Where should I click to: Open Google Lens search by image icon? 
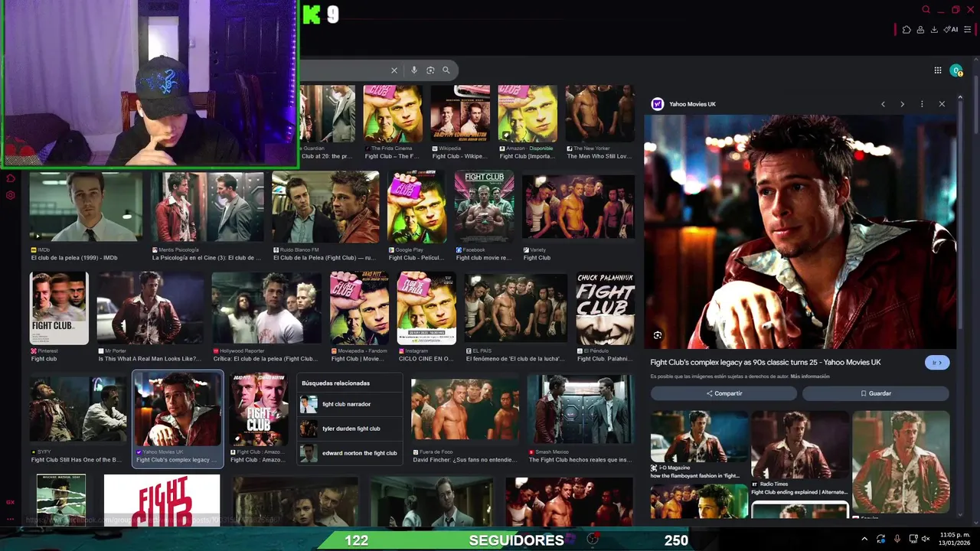tap(430, 70)
